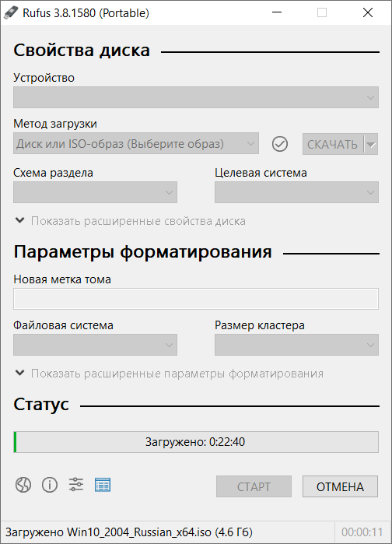Open the Схема раздела dropdown
The width and height of the screenshot is (392, 544).
[x=95, y=192]
